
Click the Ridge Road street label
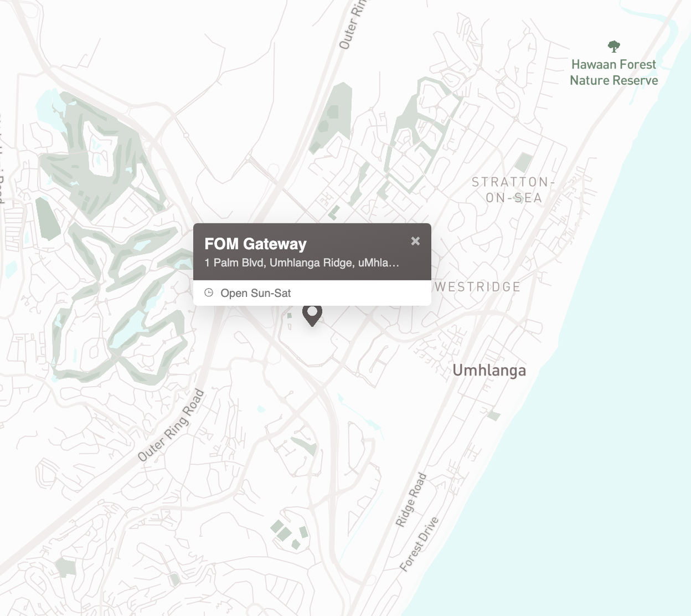[411, 500]
